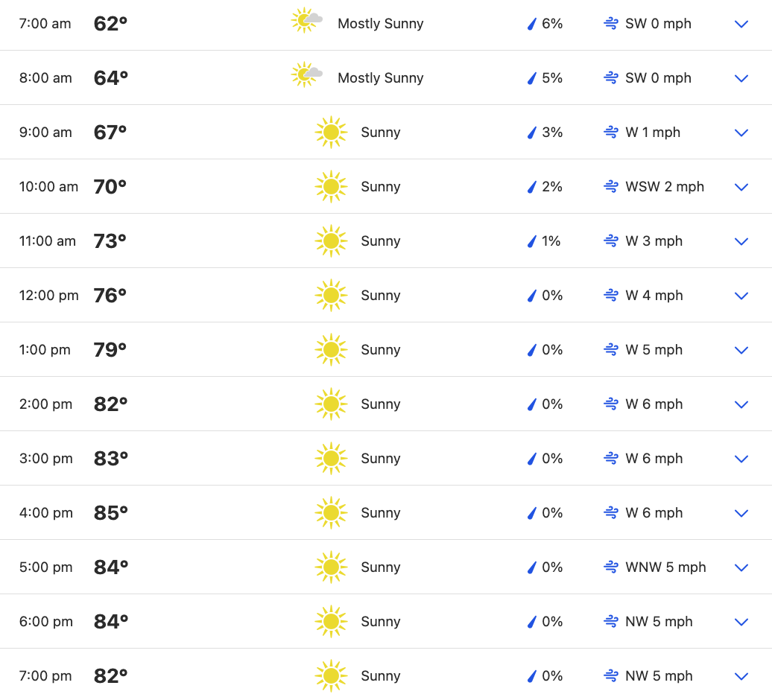Click the raindrop icon at 10:00 am
Image resolution: width=772 pixels, height=700 pixels.
[532, 187]
